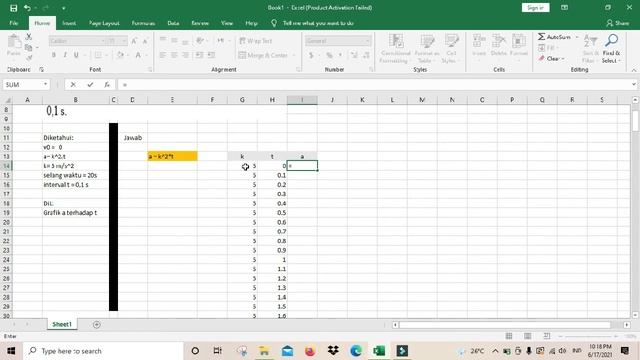Collapse the ribbon with the arrow
This screenshot has width=640, height=360.
634,70
